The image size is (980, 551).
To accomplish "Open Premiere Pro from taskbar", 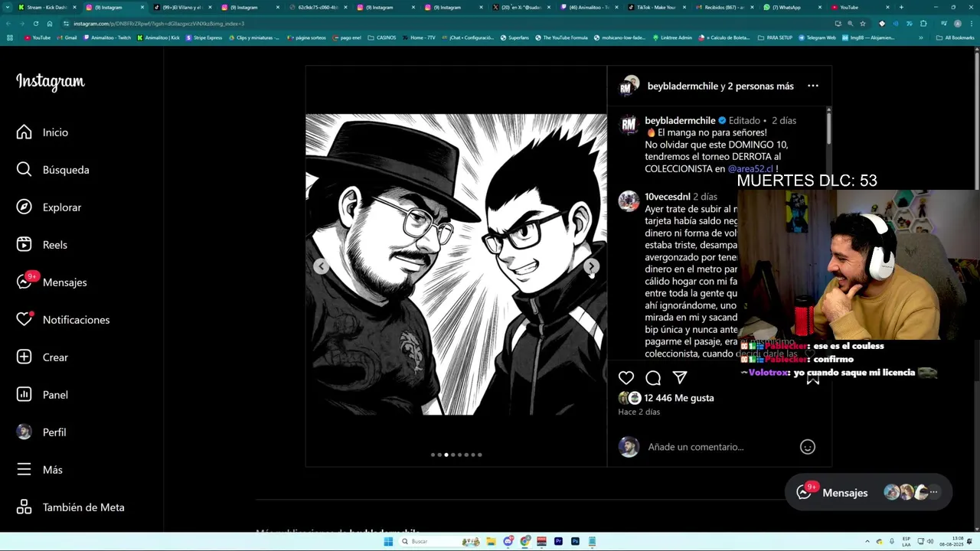I will [x=558, y=541].
